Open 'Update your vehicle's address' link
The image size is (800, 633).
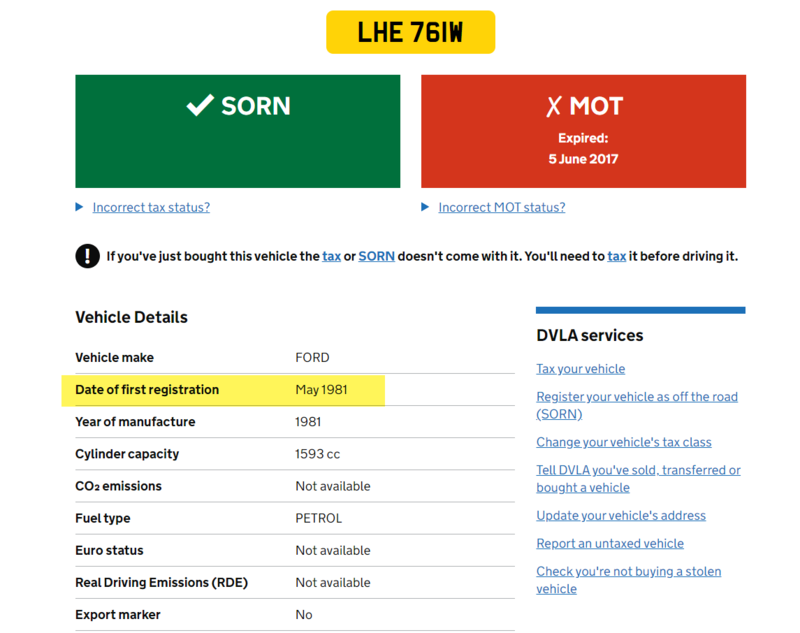tap(620, 516)
